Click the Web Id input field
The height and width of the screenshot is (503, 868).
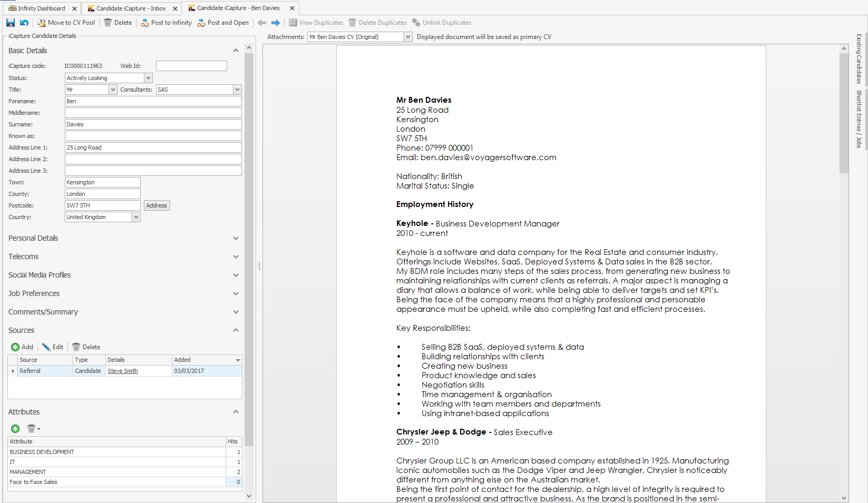point(191,66)
